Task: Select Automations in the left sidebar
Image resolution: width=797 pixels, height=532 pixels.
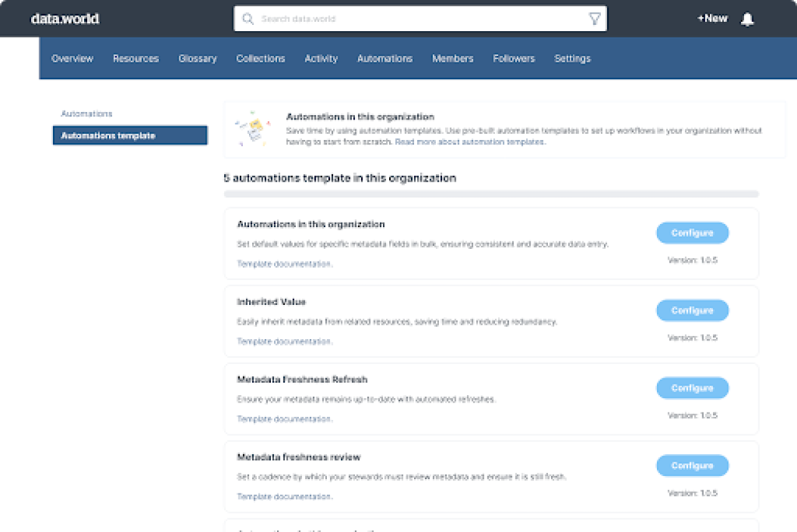Action: point(87,114)
